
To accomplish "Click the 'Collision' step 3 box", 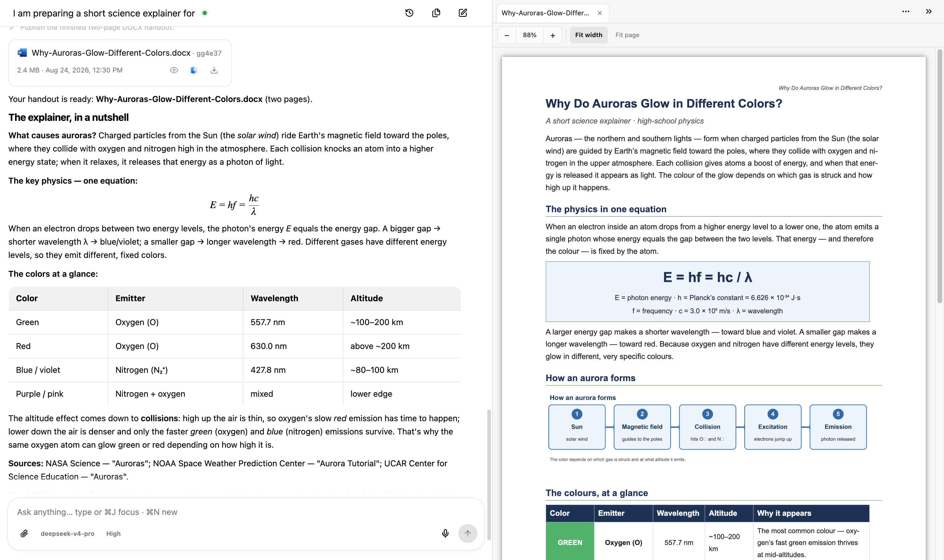I will pyautogui.click(x=707, y=427).
